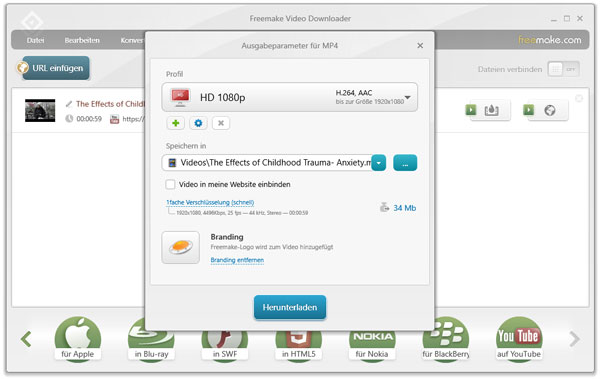Click the YouTube source icon beside the URL
This screenshot has width=600, height=379.
(x=114, y=119)
